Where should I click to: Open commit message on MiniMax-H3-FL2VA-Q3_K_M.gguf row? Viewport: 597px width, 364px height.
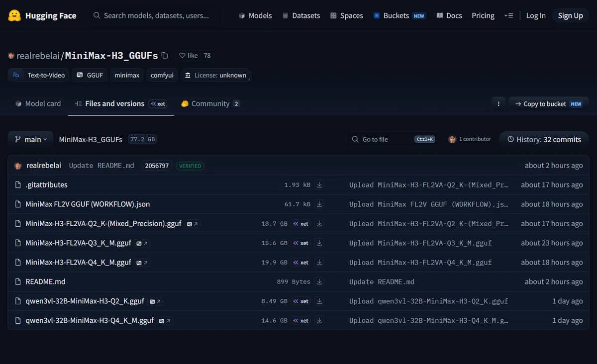point(420,243)
